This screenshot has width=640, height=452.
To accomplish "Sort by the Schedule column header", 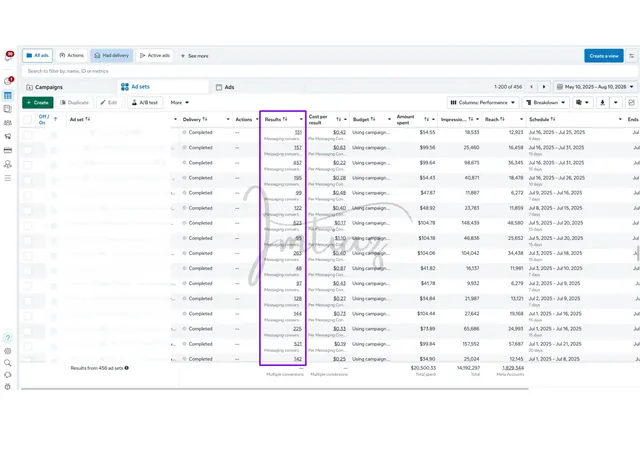I will tap(542, 119).
